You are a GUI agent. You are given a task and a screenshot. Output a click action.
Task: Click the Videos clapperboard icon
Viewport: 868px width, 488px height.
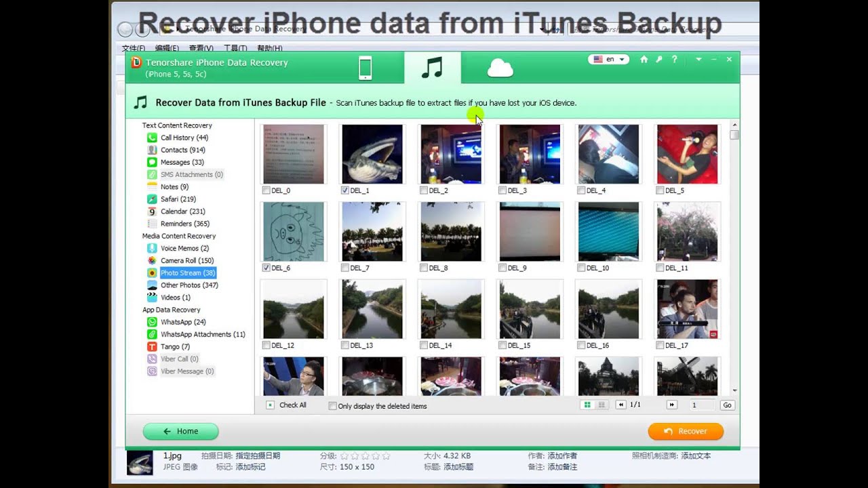click(x=152, y=298)
